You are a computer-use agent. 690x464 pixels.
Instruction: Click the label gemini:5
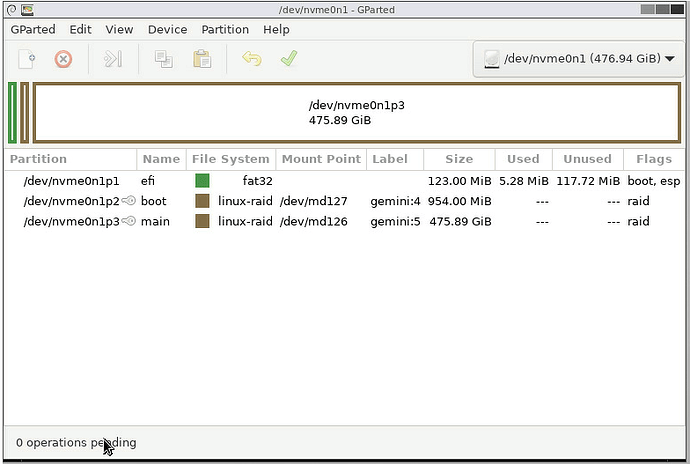tap(395, 221)
